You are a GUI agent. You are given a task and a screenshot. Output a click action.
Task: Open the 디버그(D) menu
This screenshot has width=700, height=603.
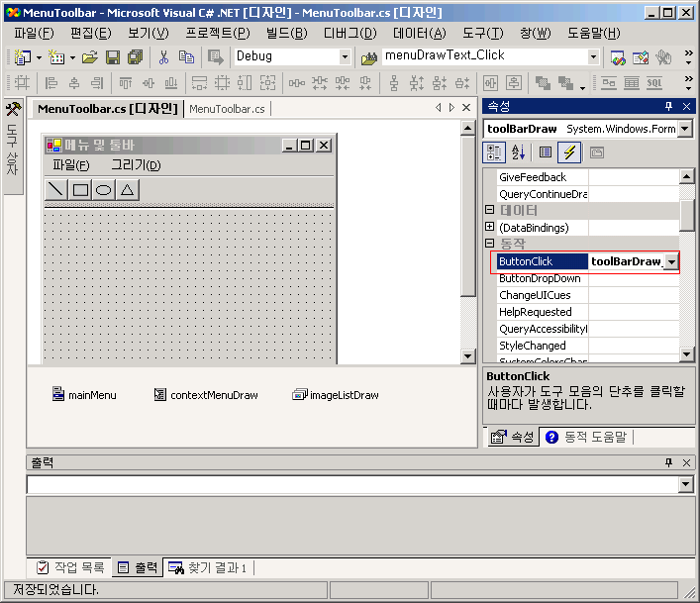[x=350, y=33]
